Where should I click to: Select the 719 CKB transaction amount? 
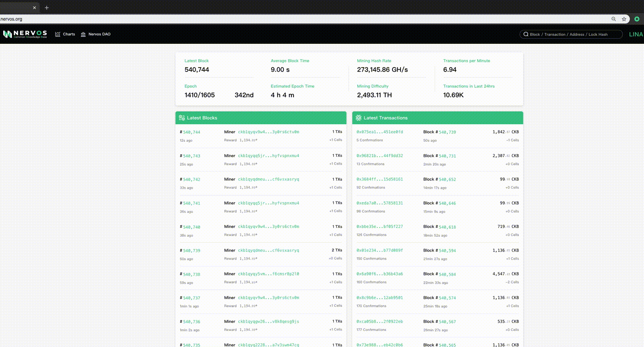click(508, 226)
